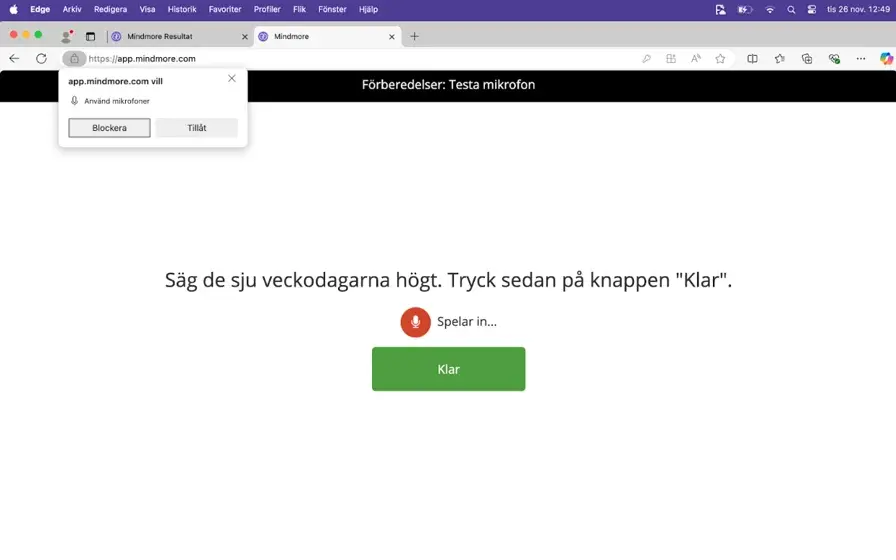Reload the page with refresh icon
The image size is (896, 560).
click(x=41, y=59)
